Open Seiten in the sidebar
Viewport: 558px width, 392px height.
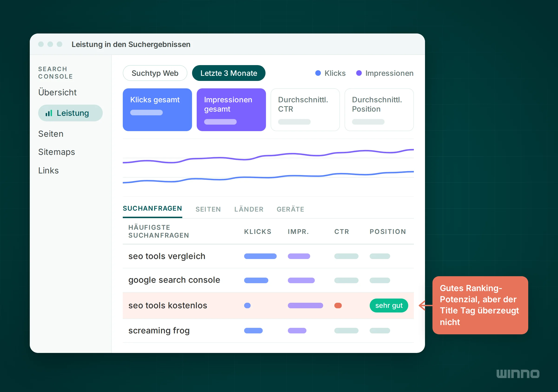point(51,134)
